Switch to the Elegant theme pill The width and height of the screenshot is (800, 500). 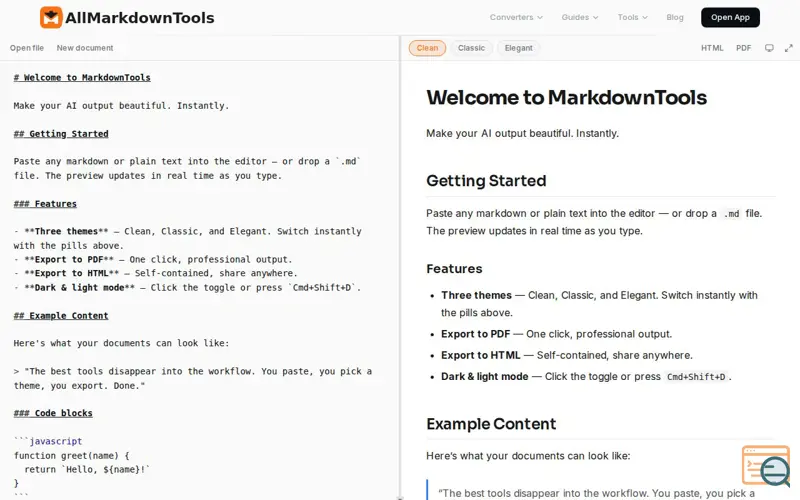coord(518,48)
